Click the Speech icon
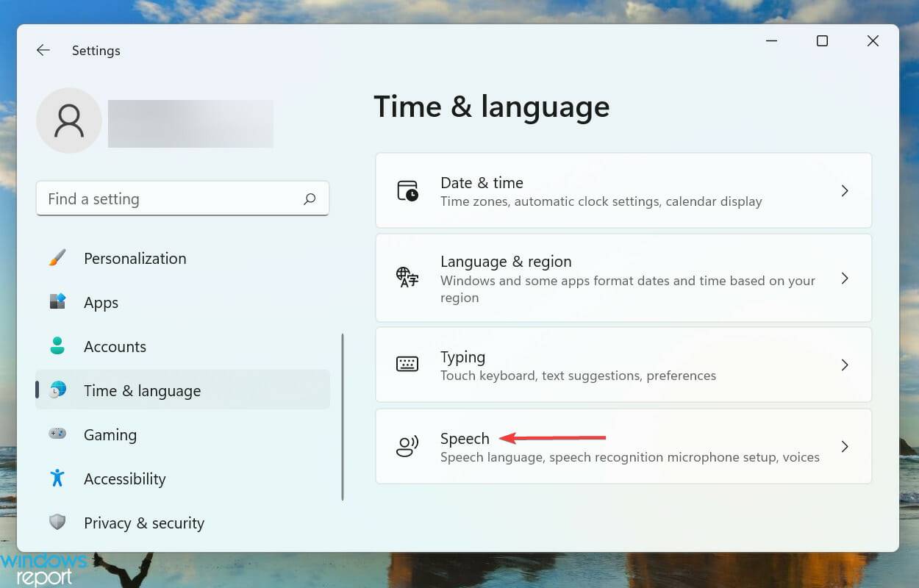Screen dimensions: 919x588 pos(407,445)
